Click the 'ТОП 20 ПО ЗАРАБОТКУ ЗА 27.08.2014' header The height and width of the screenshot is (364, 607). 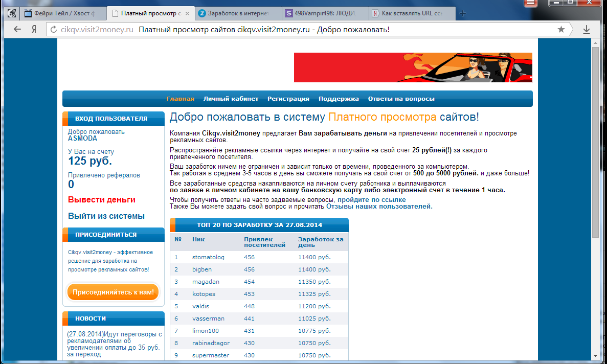click(259, 225)
